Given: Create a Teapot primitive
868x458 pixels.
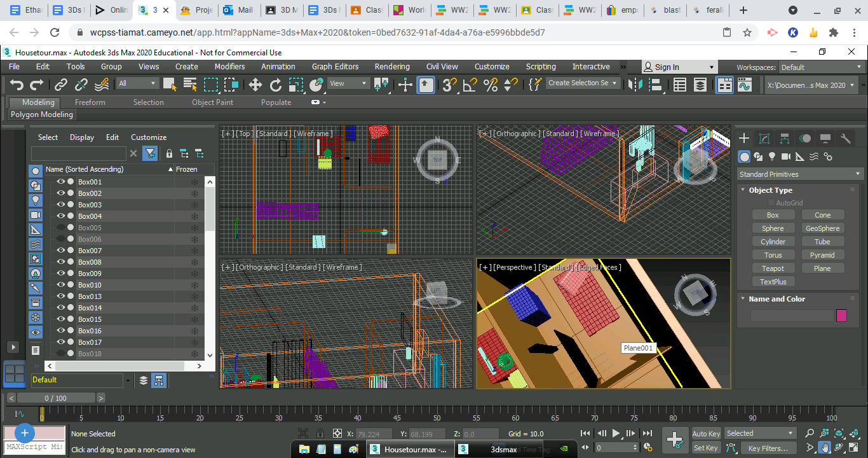Looking at the screenshot, I should click(773, 268).
